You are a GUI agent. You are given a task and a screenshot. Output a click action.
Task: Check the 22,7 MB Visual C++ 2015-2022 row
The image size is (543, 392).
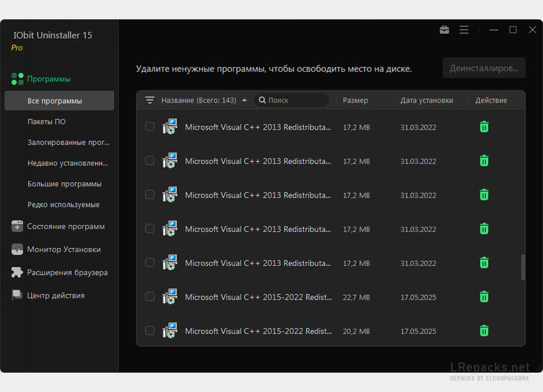(150, 297)
